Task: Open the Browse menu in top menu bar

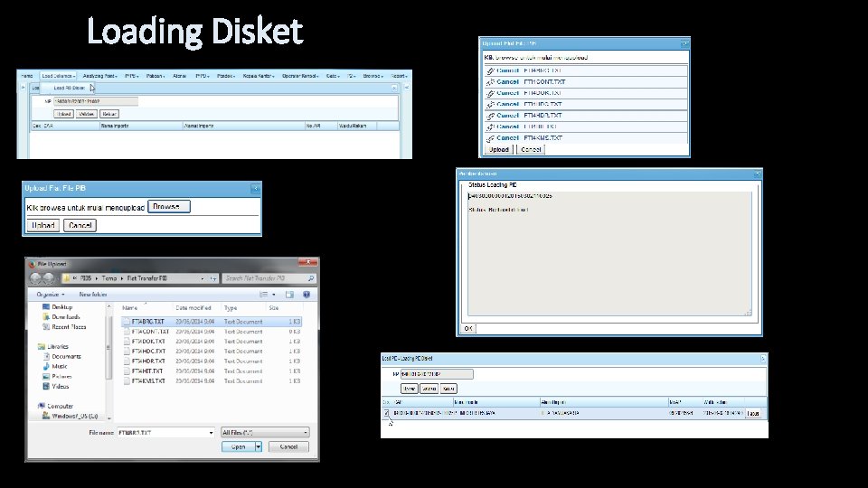Action: coord(373,76)
